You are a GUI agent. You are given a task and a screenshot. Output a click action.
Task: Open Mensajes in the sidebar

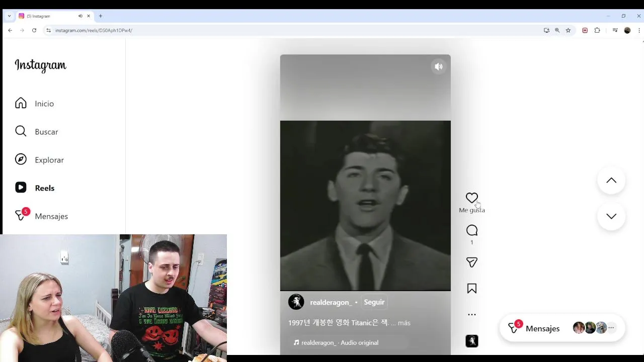click(x=41, y=216)
